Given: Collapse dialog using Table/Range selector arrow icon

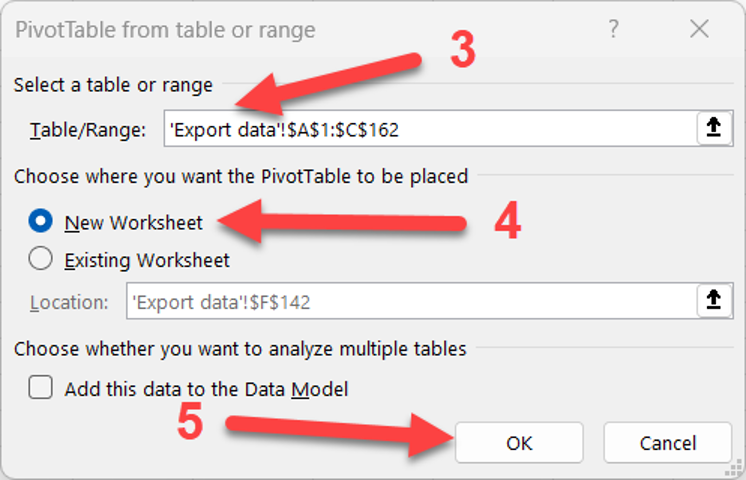Looking at the screenshot, I should 714,128.
